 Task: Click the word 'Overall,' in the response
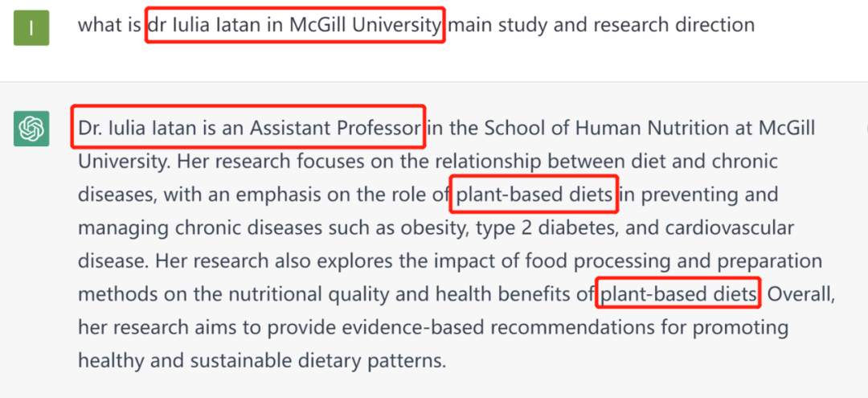(x=800, y=294)
